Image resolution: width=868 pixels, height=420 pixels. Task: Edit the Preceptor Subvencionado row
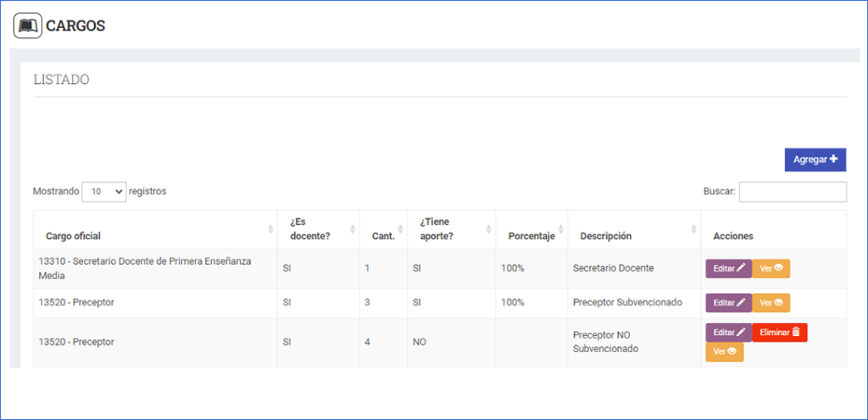point(728,302)
